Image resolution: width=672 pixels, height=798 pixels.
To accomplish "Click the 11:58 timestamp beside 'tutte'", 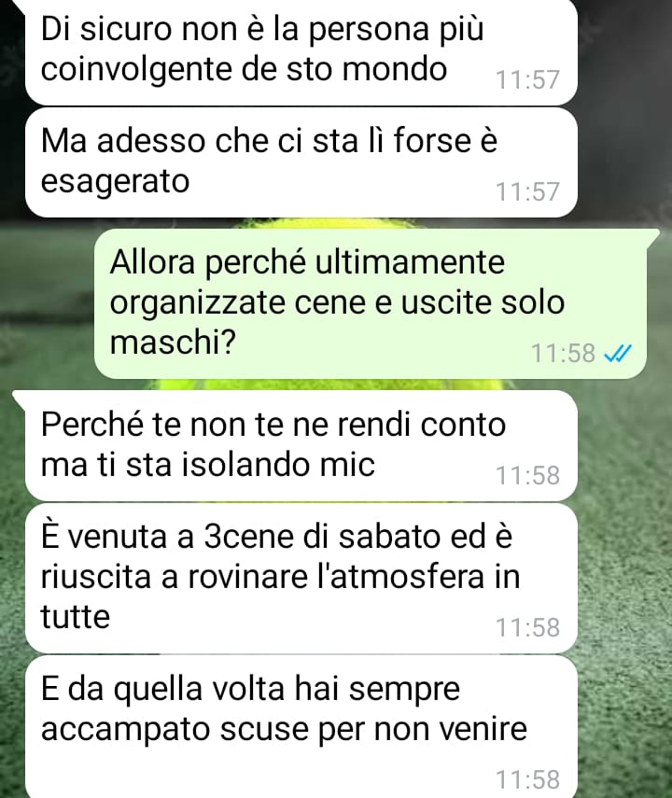I will (x=527, y=627).
